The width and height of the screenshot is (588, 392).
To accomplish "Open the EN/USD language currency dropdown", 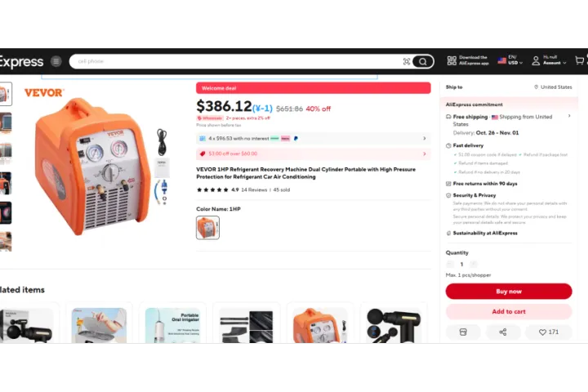I will pos(510,60).
